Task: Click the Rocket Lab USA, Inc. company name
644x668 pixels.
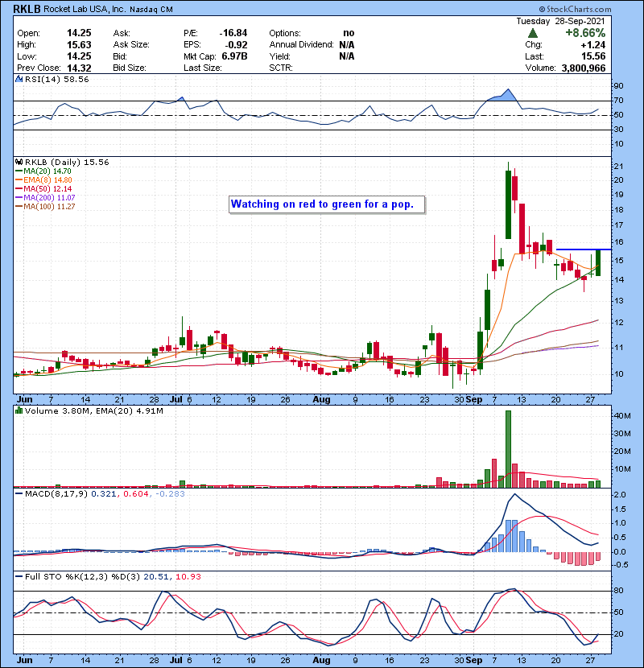Action: [x=85, y=9]
